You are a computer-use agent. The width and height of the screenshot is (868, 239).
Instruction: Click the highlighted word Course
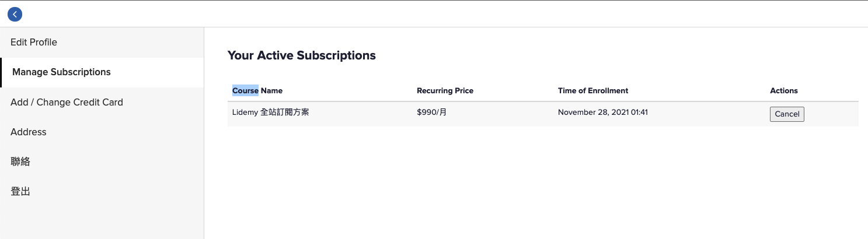click(x=245, y=91)
